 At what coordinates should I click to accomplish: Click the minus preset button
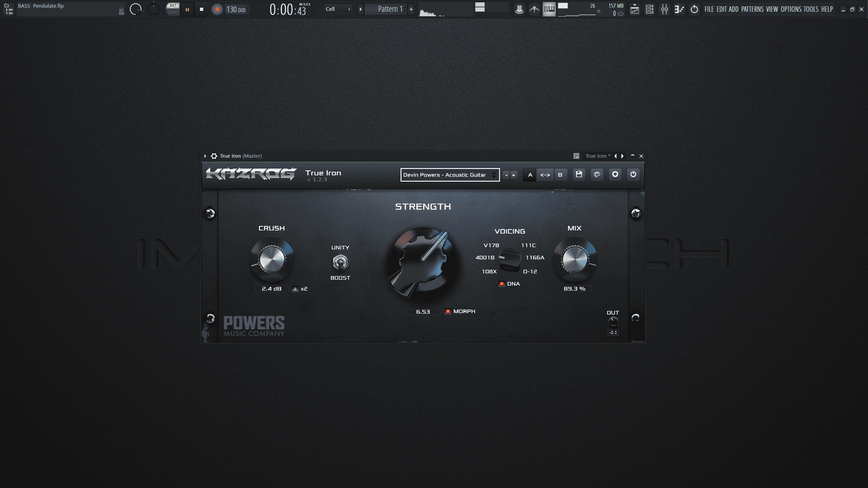point(506,175)
